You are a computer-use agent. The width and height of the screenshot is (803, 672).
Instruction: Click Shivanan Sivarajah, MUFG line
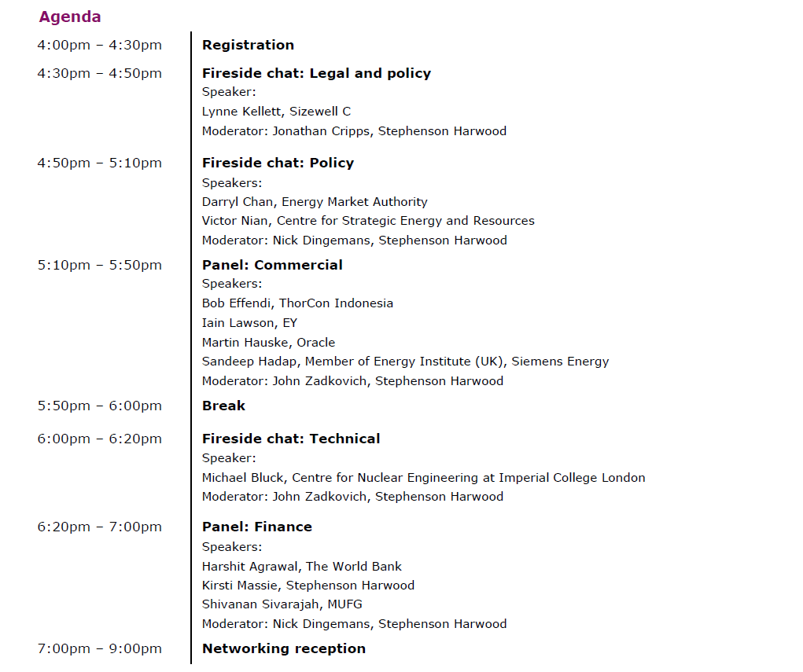[x=282, y=604]
